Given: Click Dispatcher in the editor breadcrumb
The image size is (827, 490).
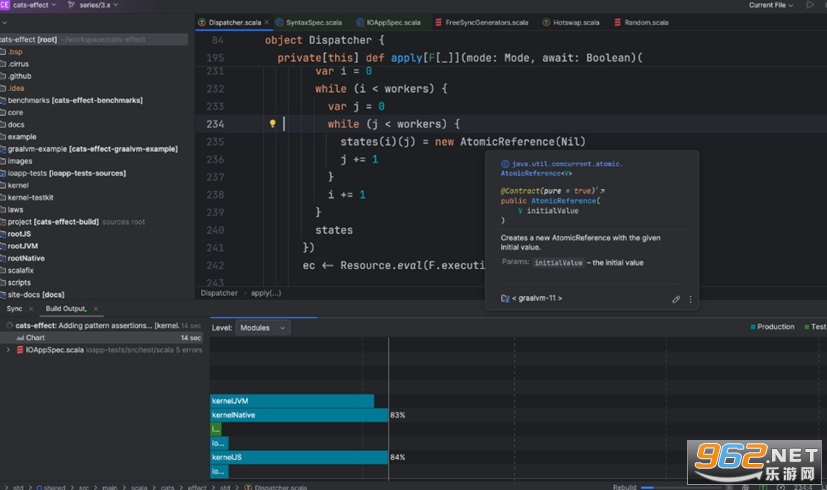Looking at the screenshot, I should tap(219, 293).
